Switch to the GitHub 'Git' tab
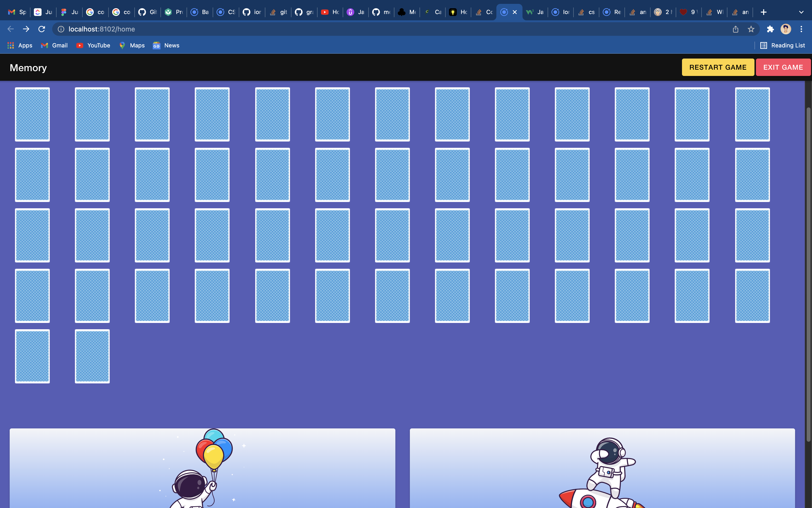This screenshot has width=812, height=508. (x=148, y=12)
